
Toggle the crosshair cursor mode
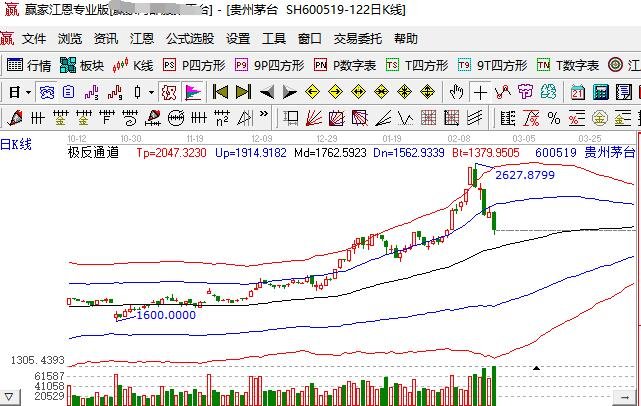pos(480,93)
